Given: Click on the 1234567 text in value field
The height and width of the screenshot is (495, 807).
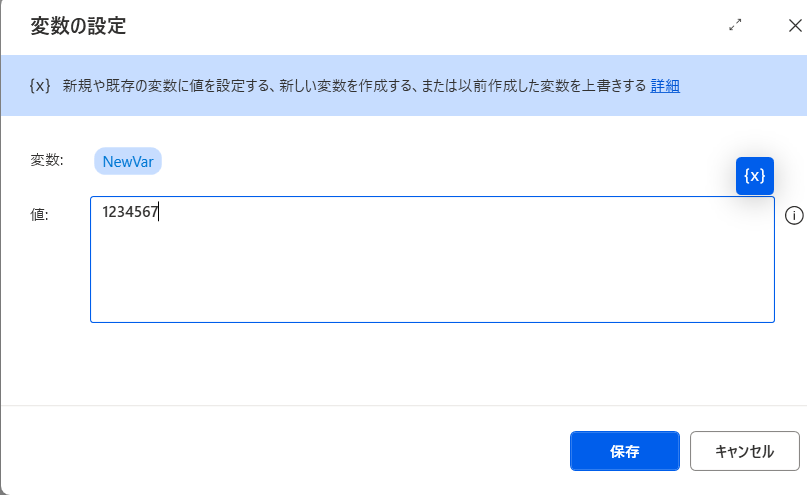Looking at the screenshot, I should (130, 212).
